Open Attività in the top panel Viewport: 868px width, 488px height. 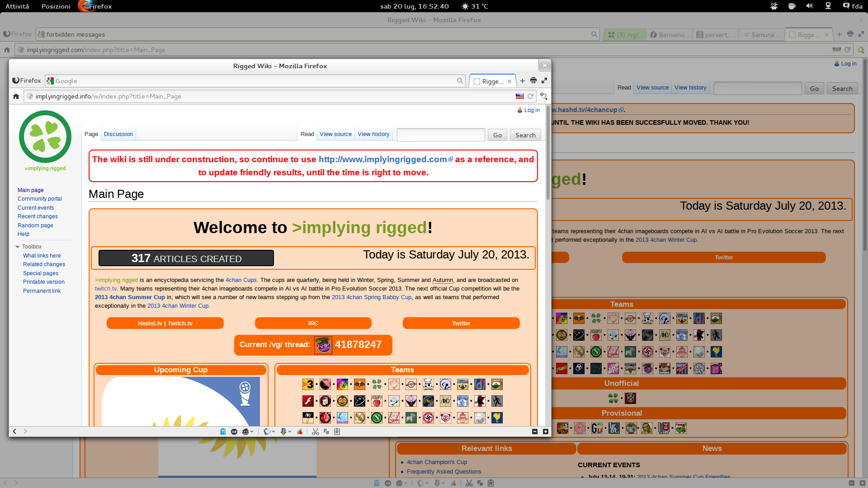pos(17,6)
